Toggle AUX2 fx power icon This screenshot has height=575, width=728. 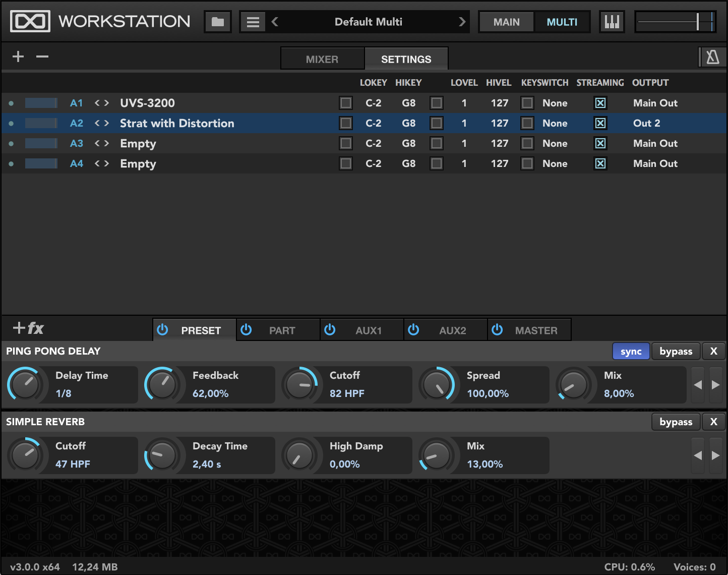coord(413,330)
